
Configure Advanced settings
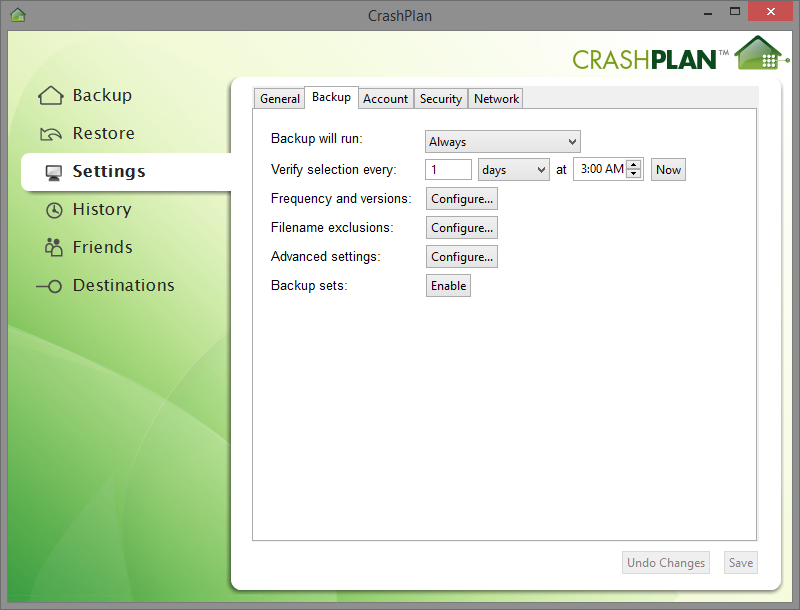point(462,257)
